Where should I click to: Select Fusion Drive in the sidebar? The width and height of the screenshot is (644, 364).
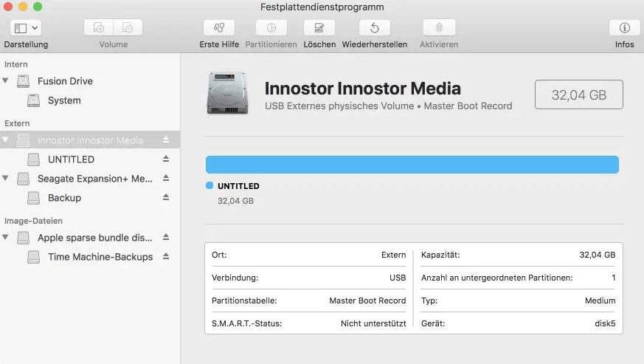pos(65,81)
